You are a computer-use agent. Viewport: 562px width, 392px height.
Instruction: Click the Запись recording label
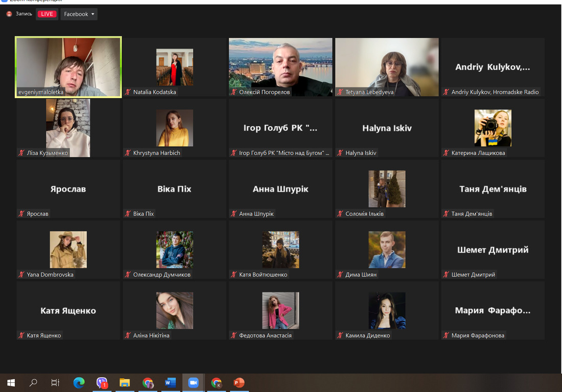pyautogui.click(x=24, y=14)
